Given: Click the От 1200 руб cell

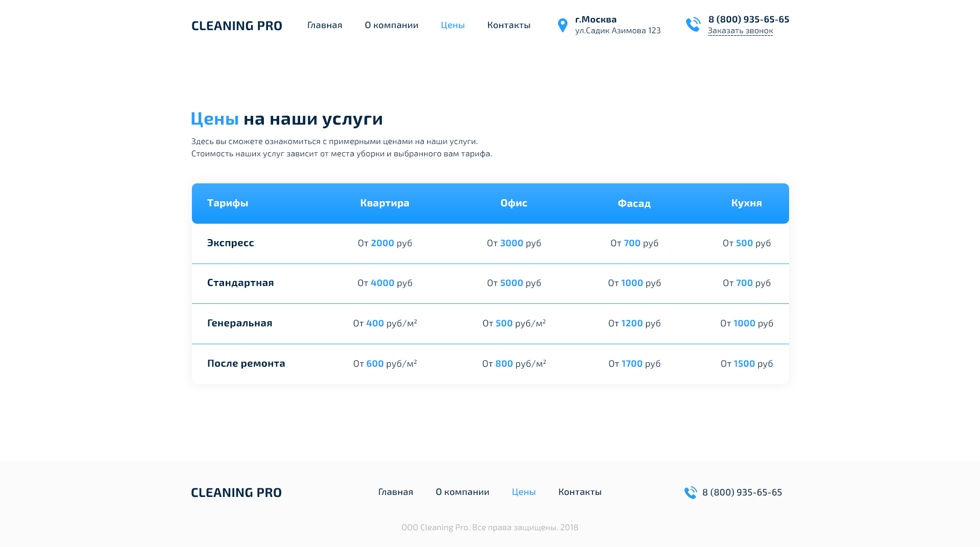Looking at the screenshot, I should click(634, 323).
